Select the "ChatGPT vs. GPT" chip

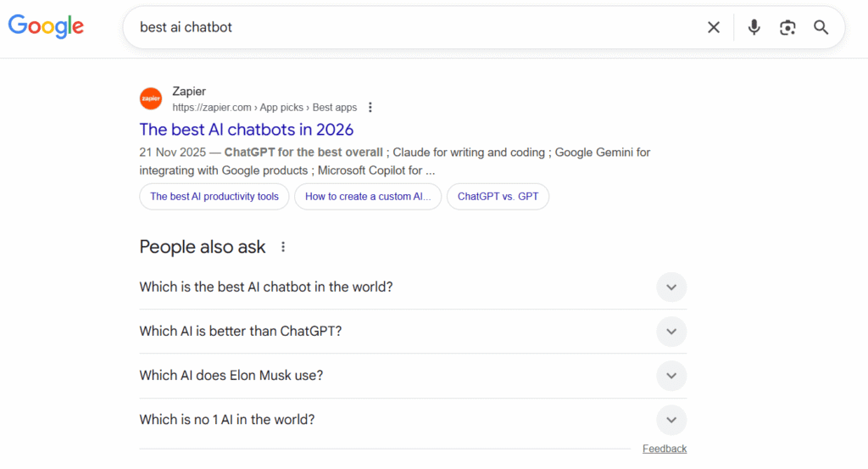(498, 197)
